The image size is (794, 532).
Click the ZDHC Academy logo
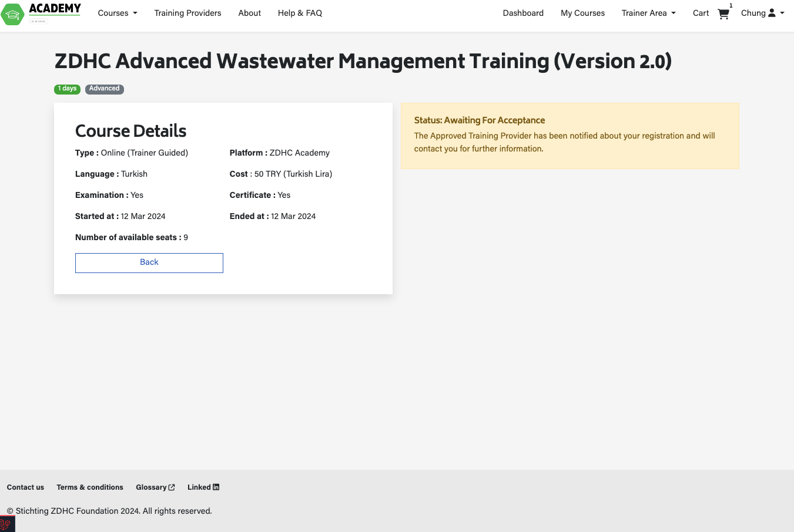coord(41,14)
